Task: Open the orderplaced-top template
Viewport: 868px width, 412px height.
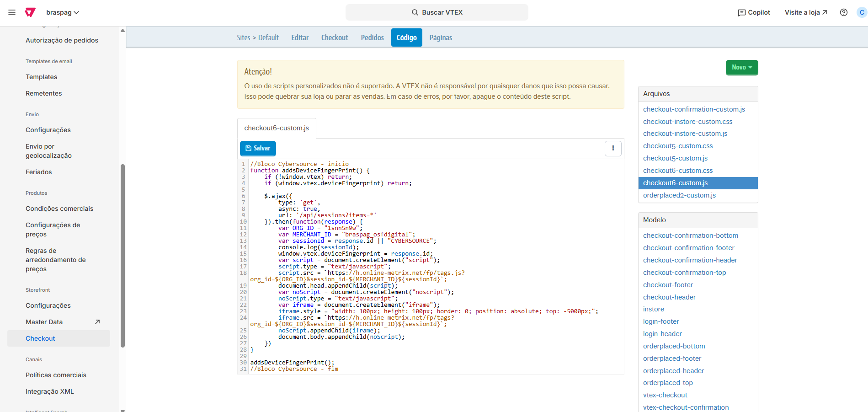Action: pos(668,383)
